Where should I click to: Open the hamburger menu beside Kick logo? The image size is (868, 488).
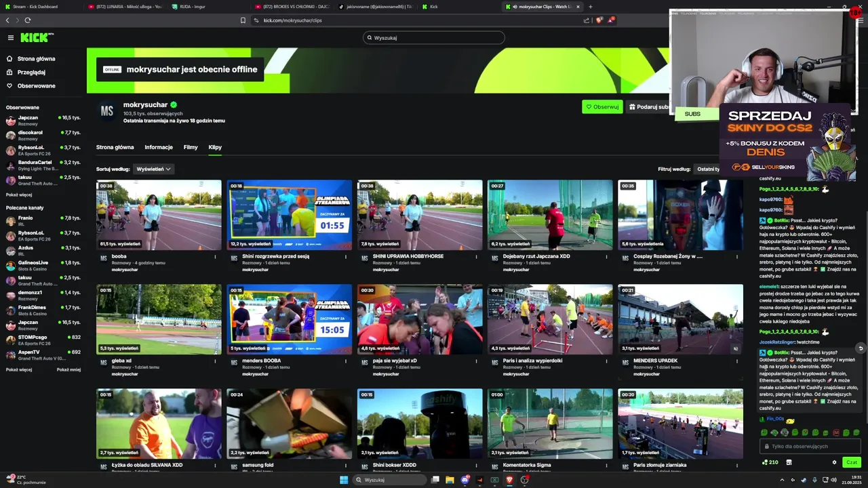pyautogui.click(x=10, y=38)
